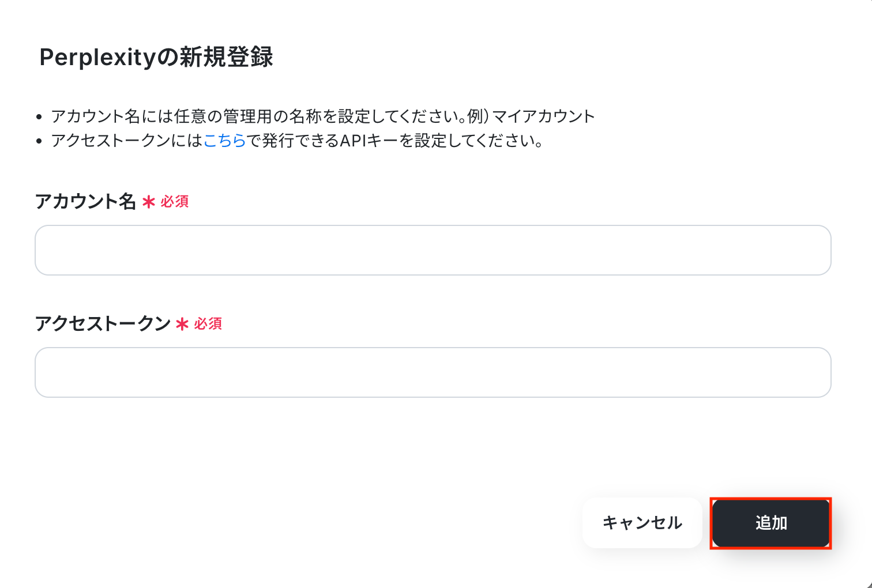Viewport: 872px width, 588px height.
Task: Click red asterisk beside アカウント名
Action: [149, 202]
